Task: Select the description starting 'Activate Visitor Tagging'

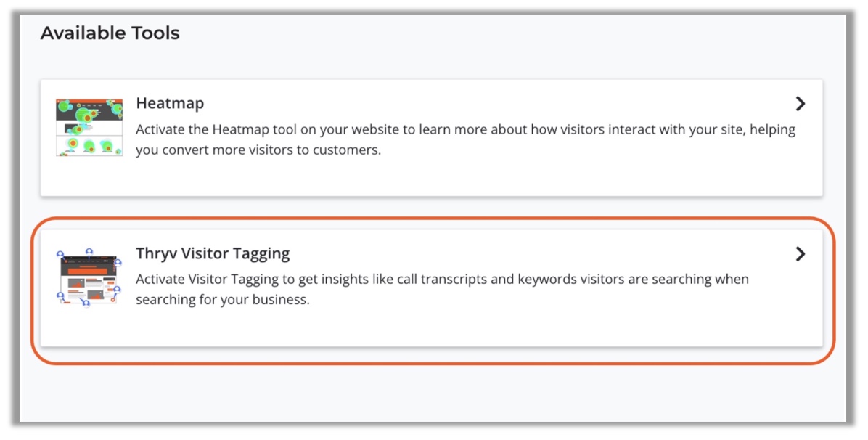Action: pos(442,289)
